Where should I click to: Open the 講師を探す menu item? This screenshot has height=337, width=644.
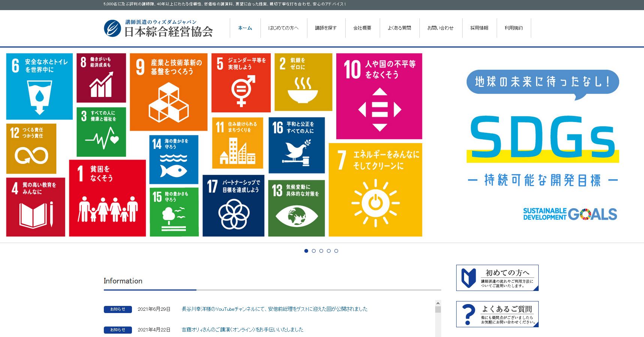pyautogui.click(x=326, y=28)
